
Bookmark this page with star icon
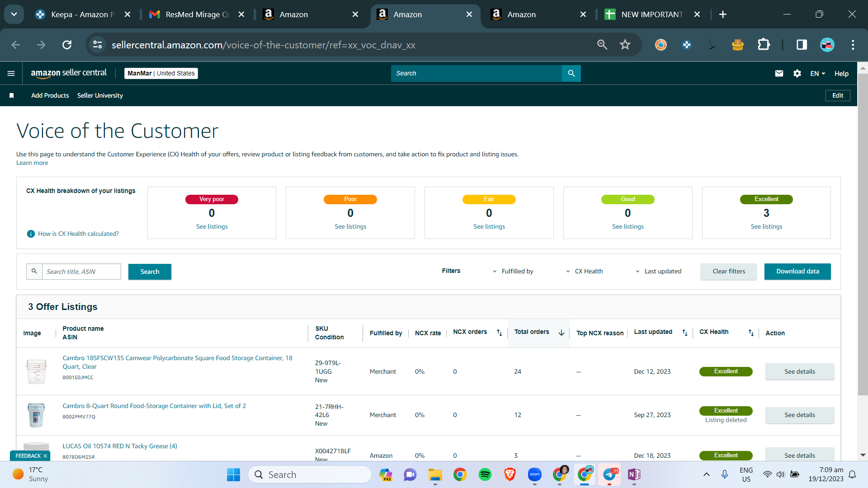625,45
